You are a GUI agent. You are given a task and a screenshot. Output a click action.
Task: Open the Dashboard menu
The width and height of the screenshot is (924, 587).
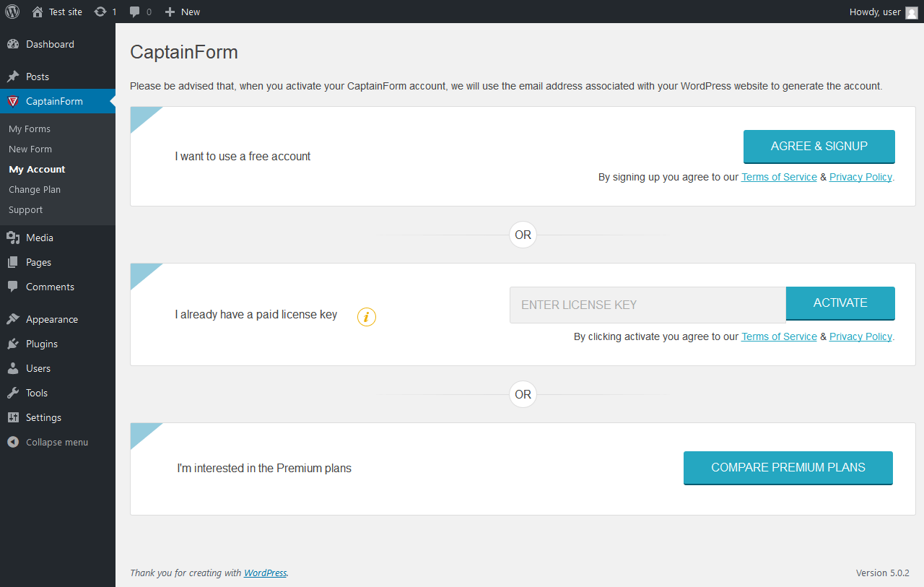[x=58, y=44]
